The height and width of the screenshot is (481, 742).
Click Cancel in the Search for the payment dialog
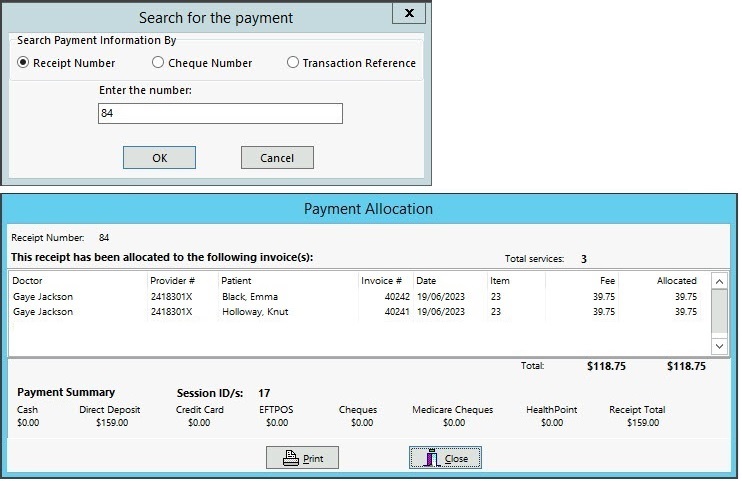(277, 158)
